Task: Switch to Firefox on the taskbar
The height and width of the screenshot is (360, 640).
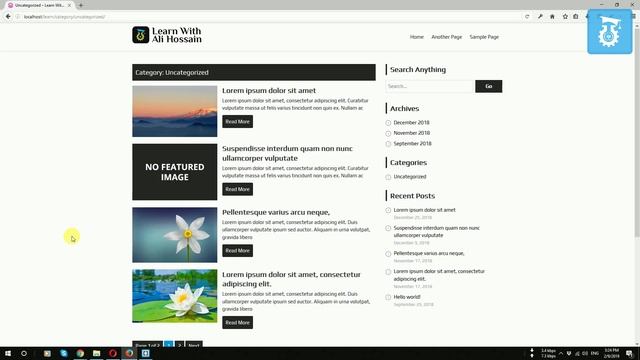Action: tap(129, 353)
